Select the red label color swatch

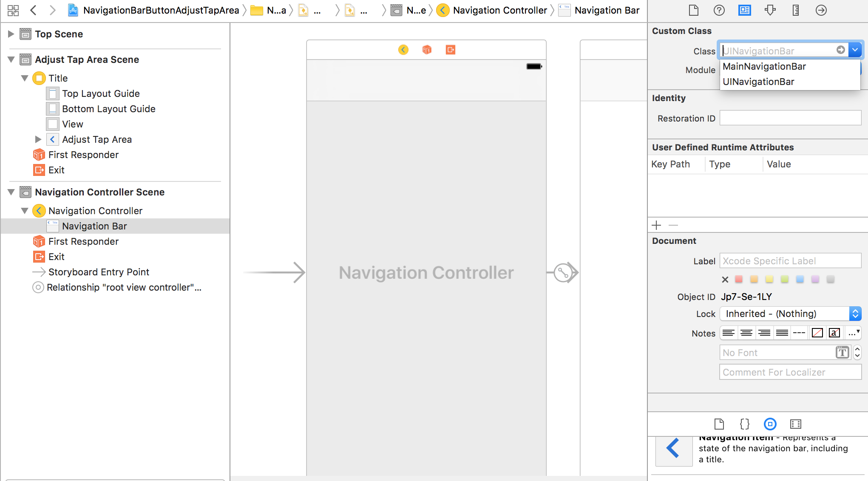tap(739, 279)
